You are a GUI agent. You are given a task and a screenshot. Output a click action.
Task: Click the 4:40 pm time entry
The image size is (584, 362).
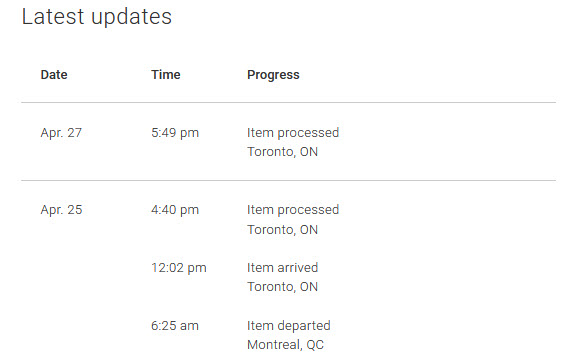(175, 210)
